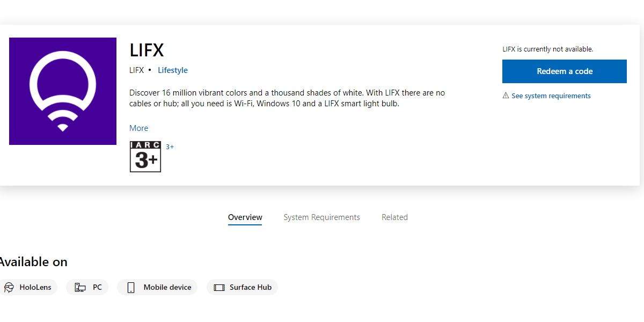Screen dimensions: 644x322
Task: Expand the description with More
Action: (x=138, y=128)
